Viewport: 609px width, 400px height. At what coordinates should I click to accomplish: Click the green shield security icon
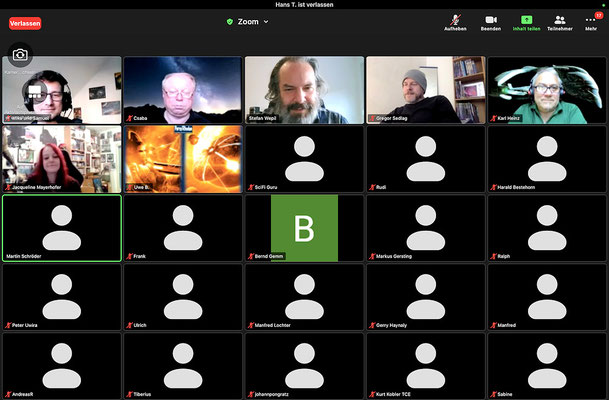pos(230,22)
